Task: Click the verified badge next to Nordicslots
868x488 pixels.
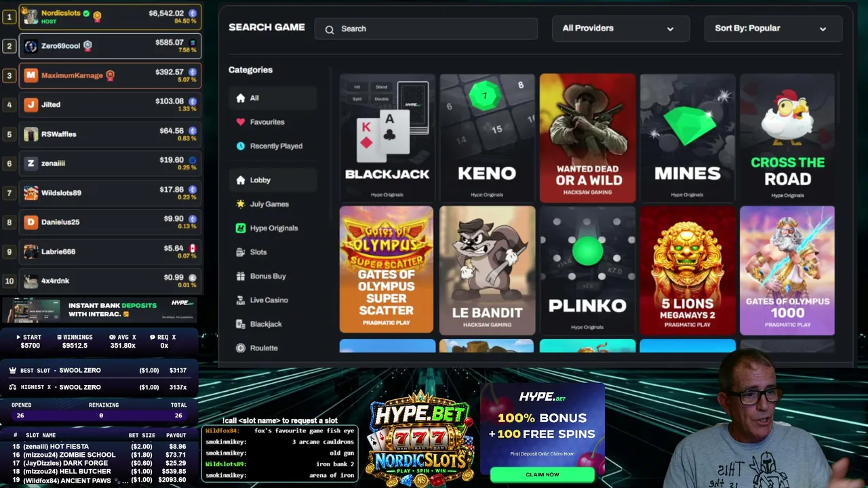Action: [x=86, y=13]
